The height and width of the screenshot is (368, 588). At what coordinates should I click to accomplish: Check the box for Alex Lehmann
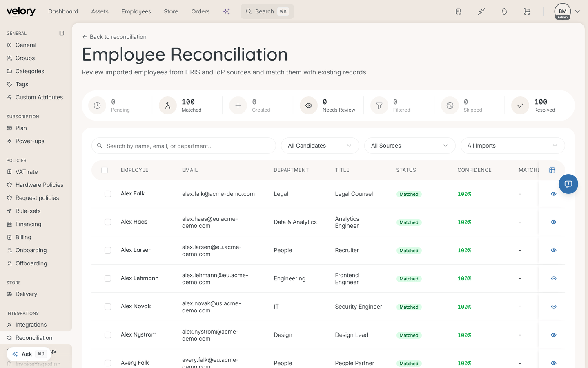point(108,278)
